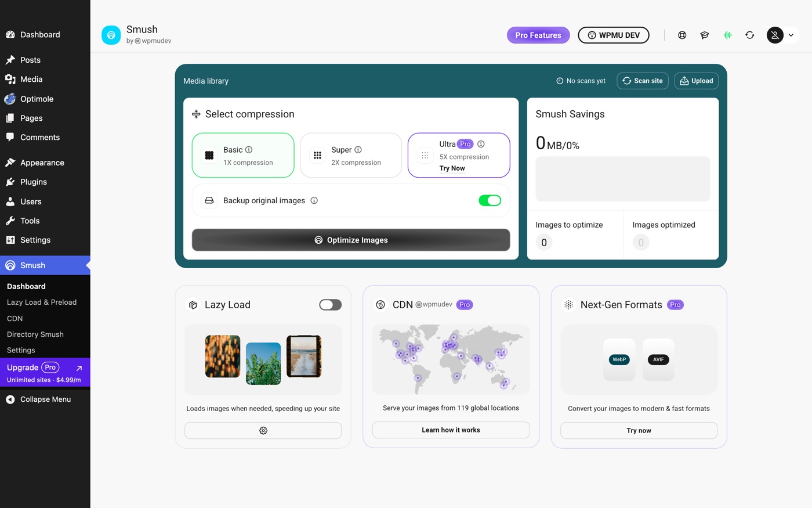Click the golden lights lazy load thumbnail
Screen dimensions: 812x508
pyautogui.click(x=223, y=356)
